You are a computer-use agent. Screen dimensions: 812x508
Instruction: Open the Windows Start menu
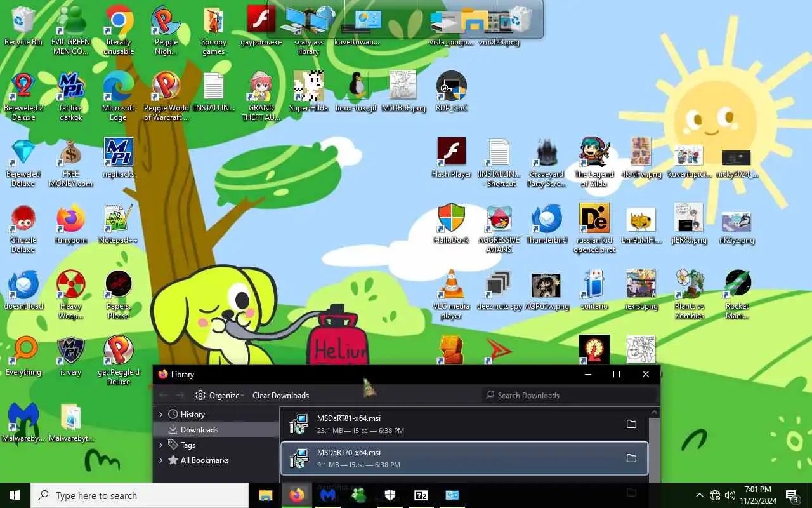pos(15,495)
